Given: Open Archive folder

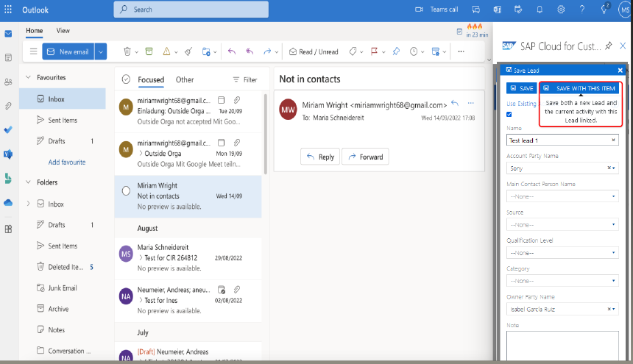Looking at the screenshot, I should [63, 309].
